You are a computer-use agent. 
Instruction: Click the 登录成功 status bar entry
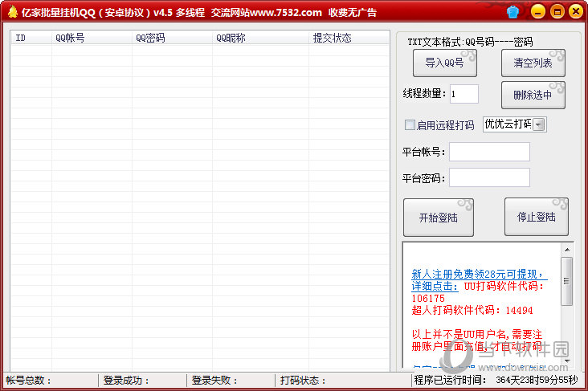pos(126,381)
